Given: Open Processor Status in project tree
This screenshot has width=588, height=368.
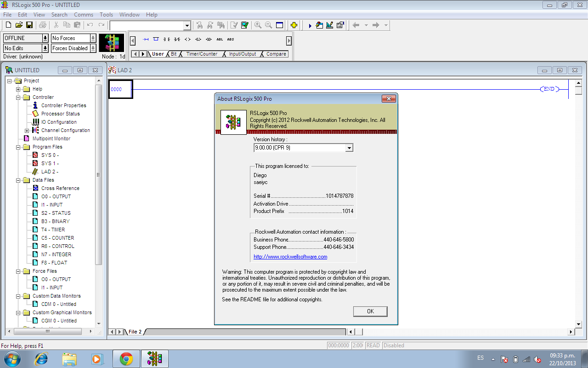Looking at the screenshot, I should pos(60,114).
